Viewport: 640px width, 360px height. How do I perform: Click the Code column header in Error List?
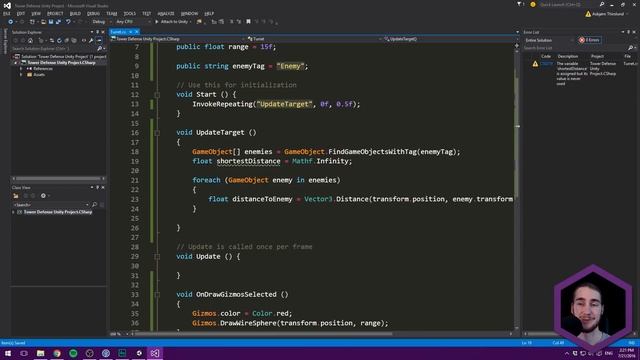click(x=546, y=56)
